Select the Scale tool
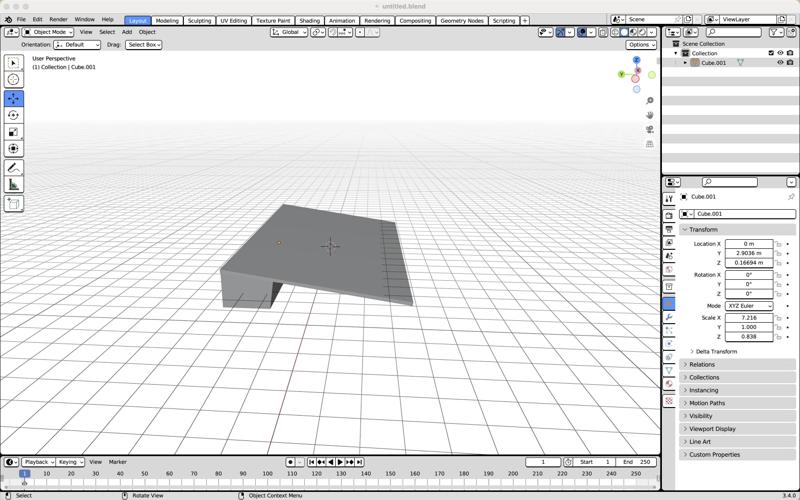The width and height of the screenshot is (800, 500). [14, 132]
